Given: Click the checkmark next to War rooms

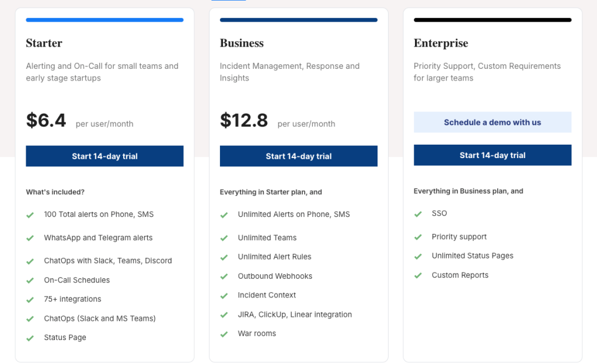Looking at the screenshot, I should (224, 334).
